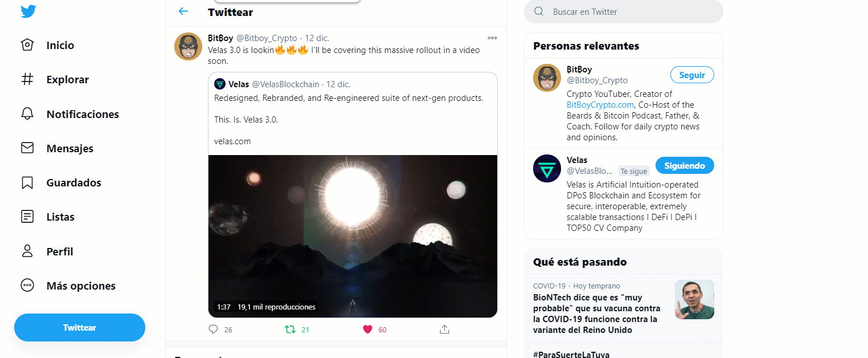
Task: Follow BitBoy with Seguir button
Action: pyautogui.click(x=692, y=75)
